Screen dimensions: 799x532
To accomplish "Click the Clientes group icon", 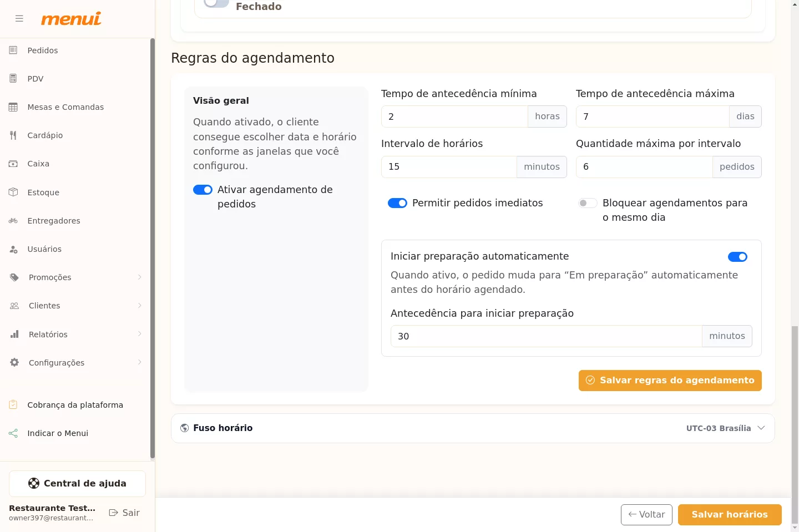I will point(14,306).
